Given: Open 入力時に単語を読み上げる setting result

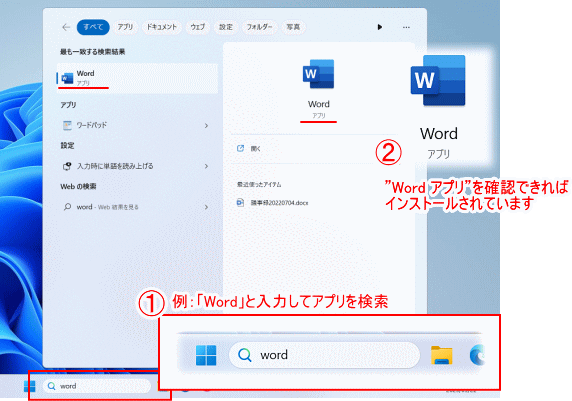Looking at the screenshot, I should [137, 166].
